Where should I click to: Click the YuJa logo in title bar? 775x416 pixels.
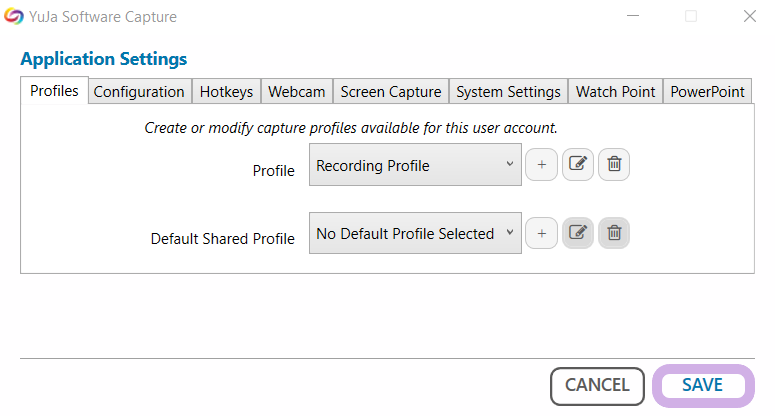pyautogui.click(x=14, y=16)
